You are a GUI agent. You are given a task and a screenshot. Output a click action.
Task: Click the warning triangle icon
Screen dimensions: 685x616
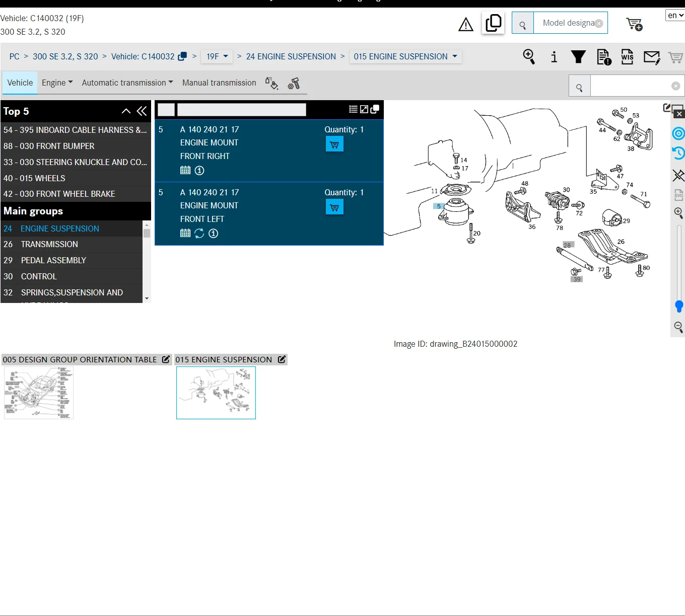point(466,24)
